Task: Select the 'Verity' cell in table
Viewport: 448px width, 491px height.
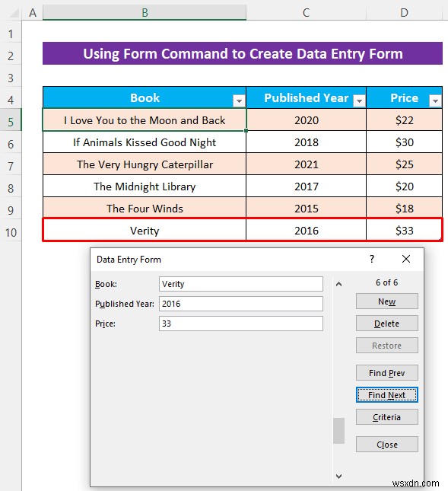Action: point(145,231)
